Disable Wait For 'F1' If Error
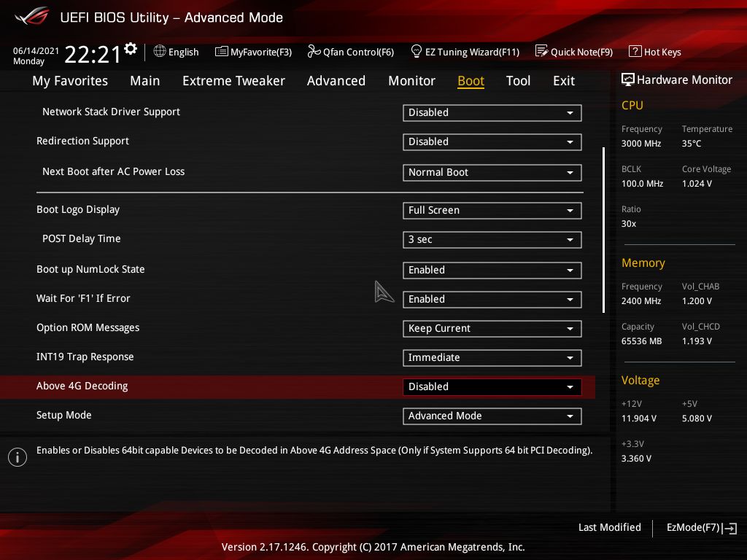Viewport: 747px width, 560px height. [492, 299]
